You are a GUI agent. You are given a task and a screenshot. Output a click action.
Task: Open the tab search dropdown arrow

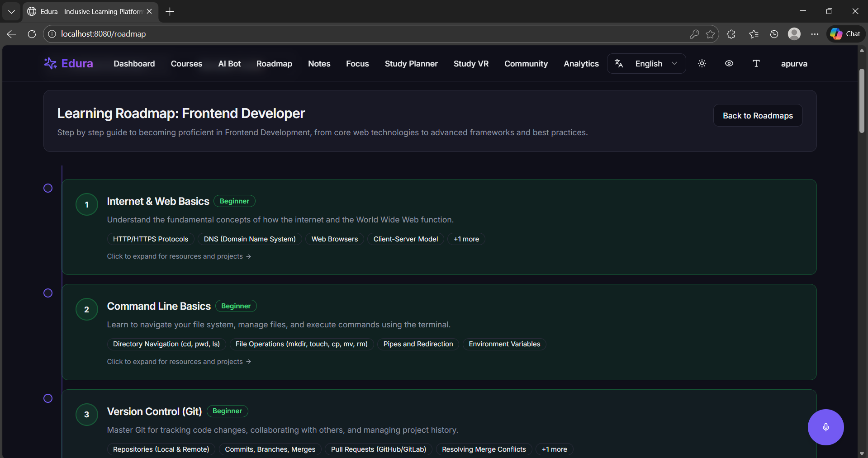pyautogui.click(x=11, y=12)
